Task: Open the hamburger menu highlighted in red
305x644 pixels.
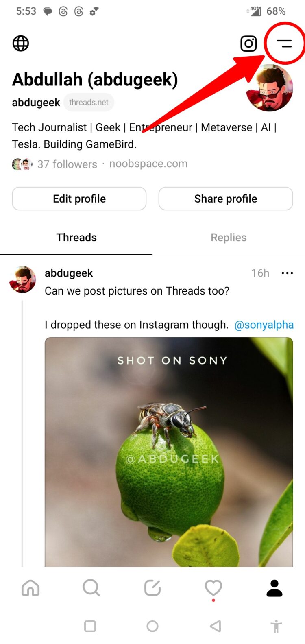Action: [284, 44]
